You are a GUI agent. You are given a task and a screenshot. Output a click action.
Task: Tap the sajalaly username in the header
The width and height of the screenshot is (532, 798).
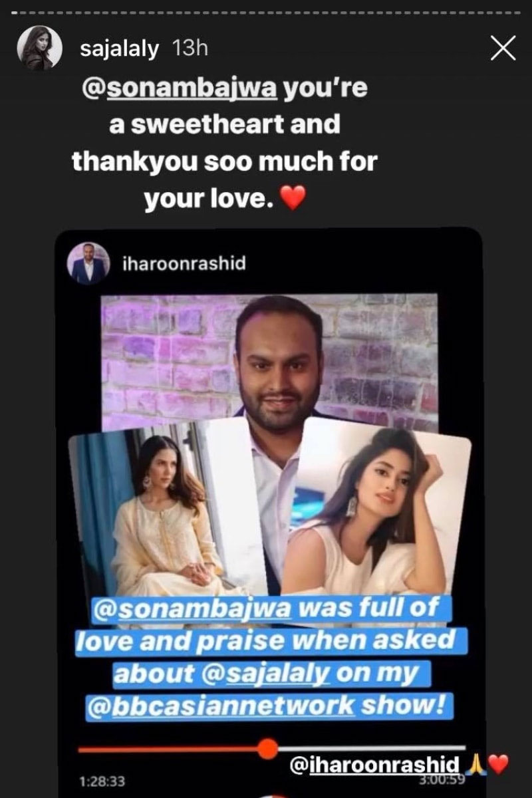point(120,51)
